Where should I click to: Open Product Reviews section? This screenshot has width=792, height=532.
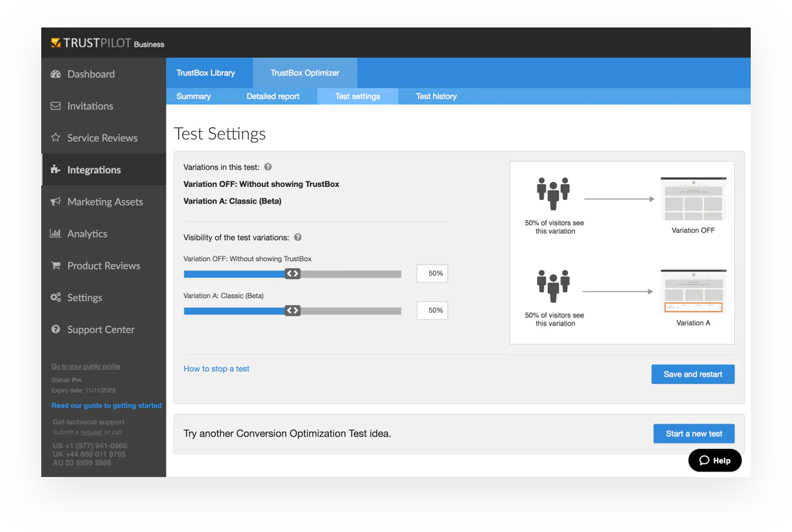coord(104,265)
